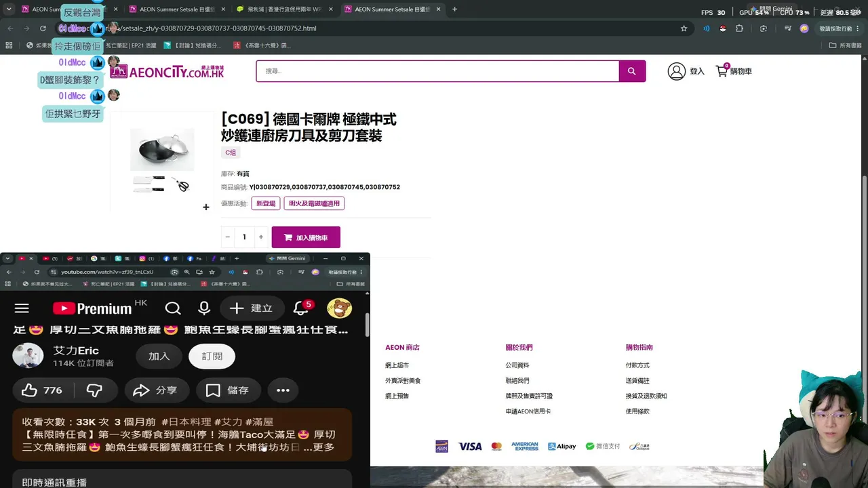The width and height of the screenshot is (868, 488).
Task: Click the AEON search input field
Action: click(437, 71)
